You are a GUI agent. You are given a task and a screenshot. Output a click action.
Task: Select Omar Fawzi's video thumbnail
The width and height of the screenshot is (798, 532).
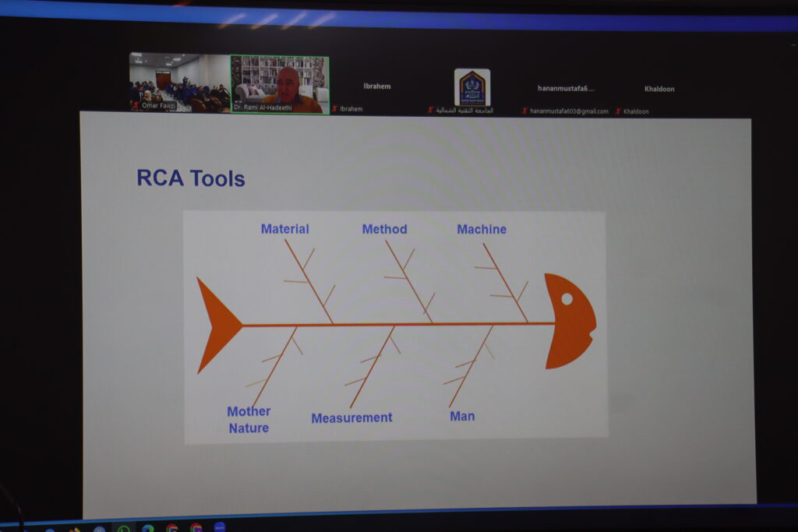coord(180,83)
